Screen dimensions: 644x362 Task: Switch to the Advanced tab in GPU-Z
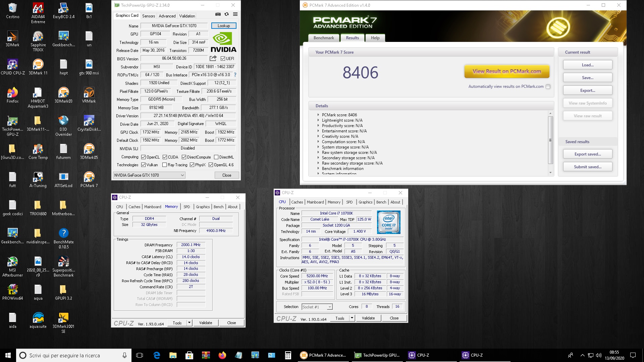pos(167,16)
